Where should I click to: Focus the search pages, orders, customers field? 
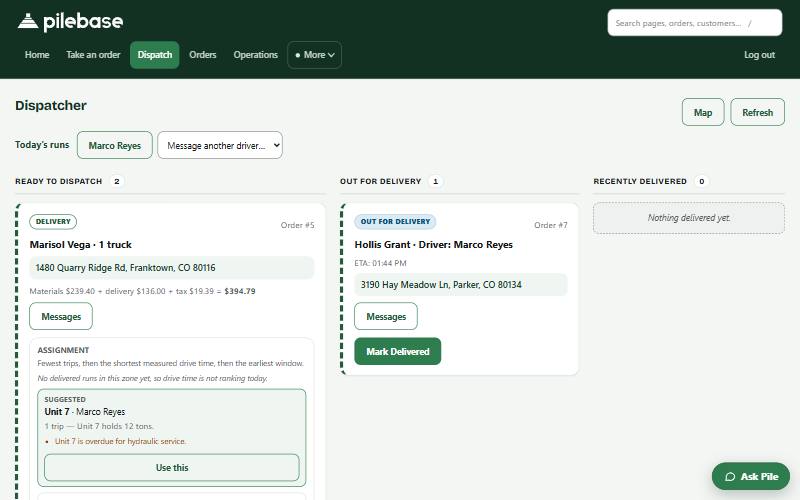pos(694,23)
